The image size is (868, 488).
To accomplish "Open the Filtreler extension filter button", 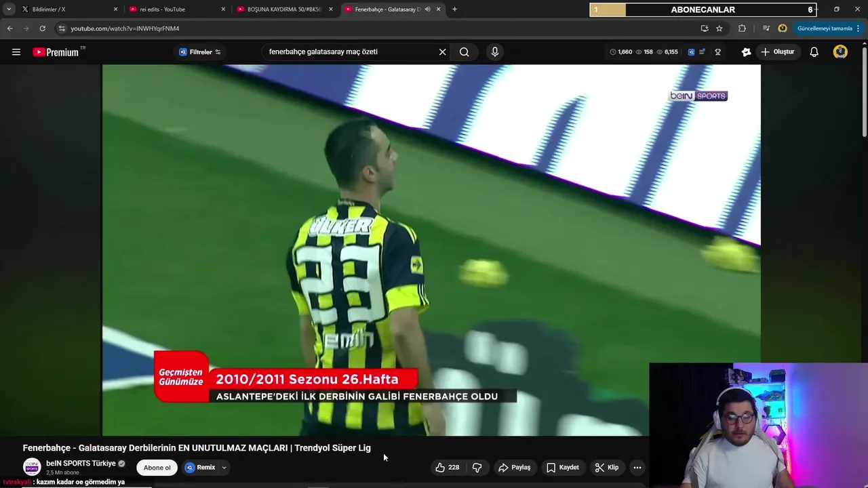I will tap(200, 52).
